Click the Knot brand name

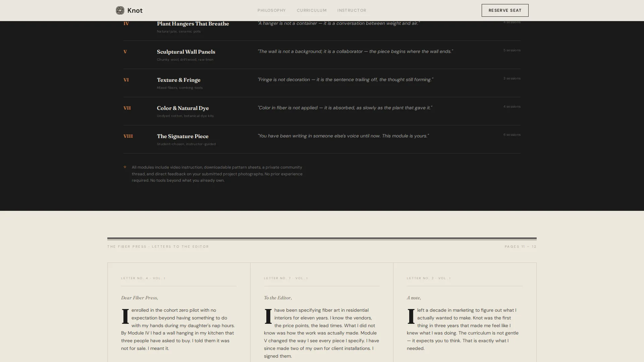coord(135,10)
